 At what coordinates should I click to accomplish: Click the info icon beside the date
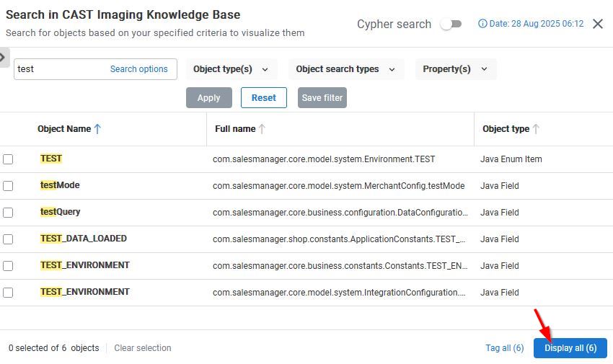tap(482, 24)
